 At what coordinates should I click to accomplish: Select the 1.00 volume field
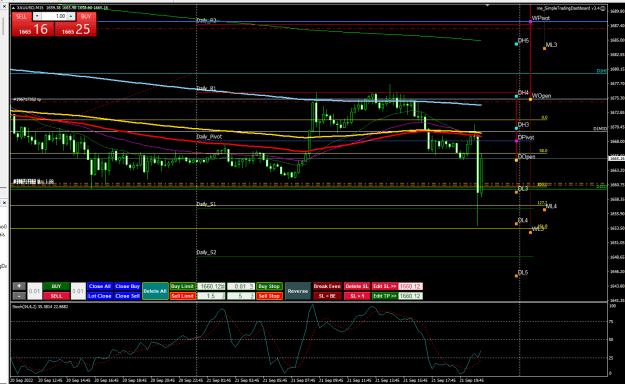(x=54, y=16)
